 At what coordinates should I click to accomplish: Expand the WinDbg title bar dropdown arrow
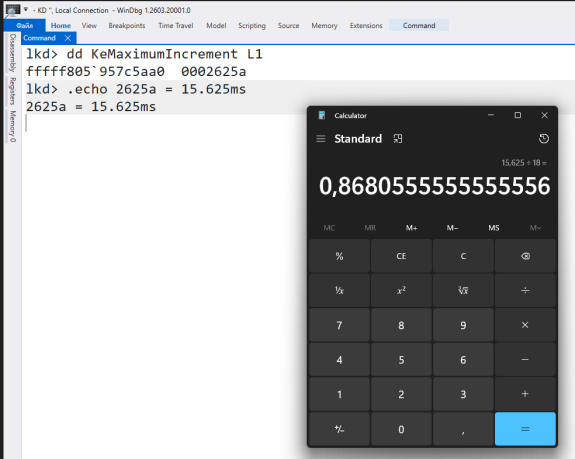tap(26, 10)
